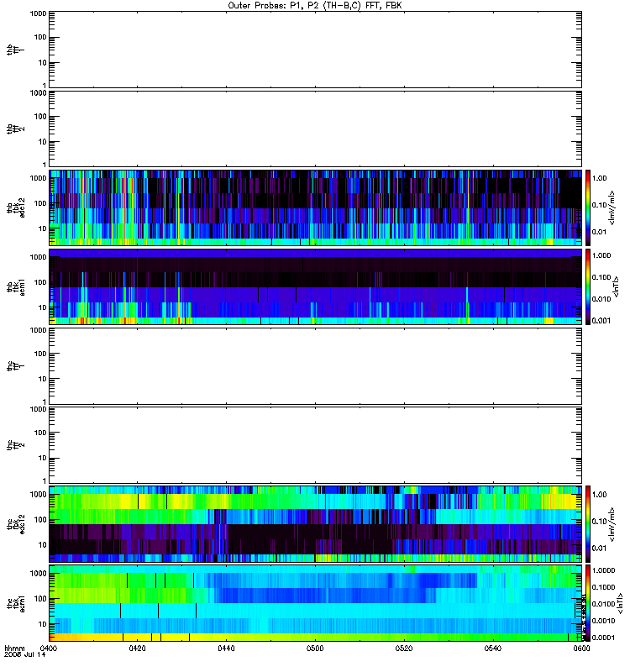Click the '1.0000' value on thc scm1 color bar
This screenshot has height=672, width=630.
pos(603,570)
